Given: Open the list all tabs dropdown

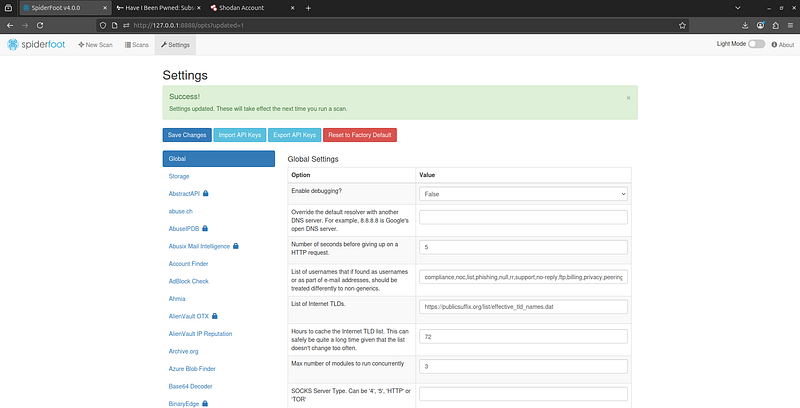Looking at the screenshot, I should 737,8.
